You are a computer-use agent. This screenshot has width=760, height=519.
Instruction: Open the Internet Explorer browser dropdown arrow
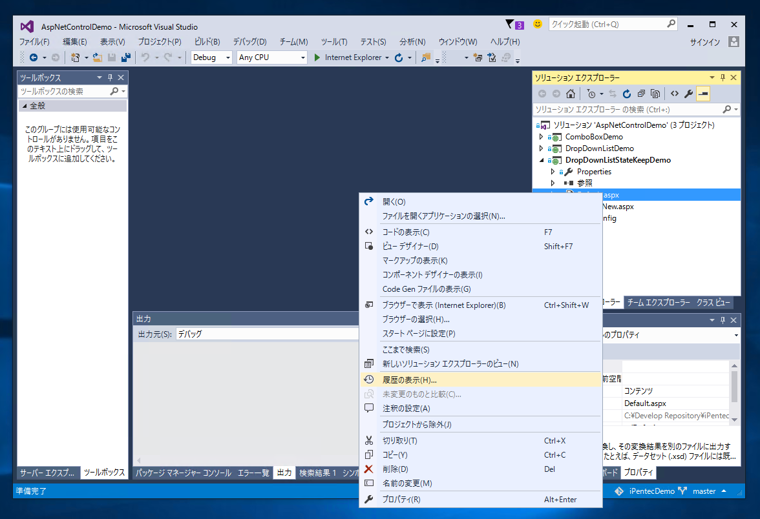point(387,58)
